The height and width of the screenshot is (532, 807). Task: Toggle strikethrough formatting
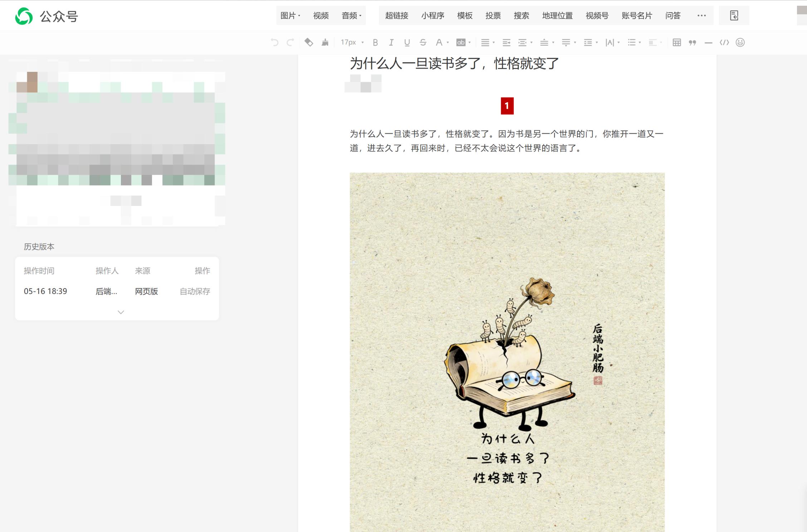point(423,43)
